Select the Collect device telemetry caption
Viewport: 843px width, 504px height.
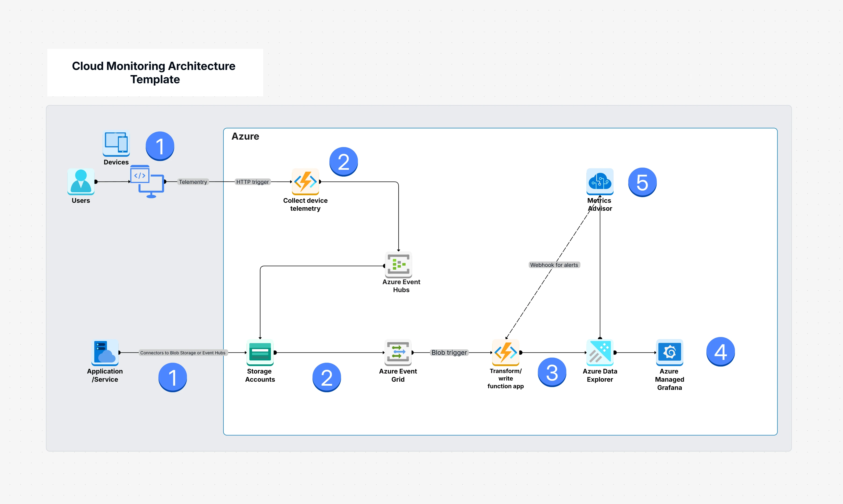click(x=305, y=204)
